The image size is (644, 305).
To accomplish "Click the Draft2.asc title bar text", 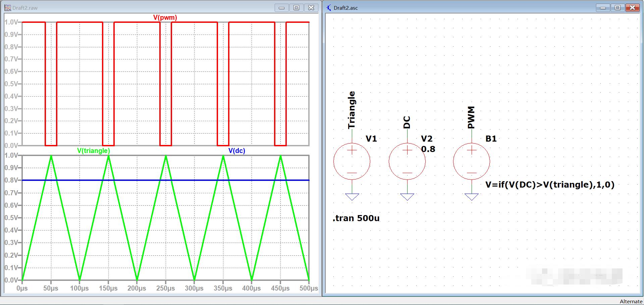I will coord(346,8).
